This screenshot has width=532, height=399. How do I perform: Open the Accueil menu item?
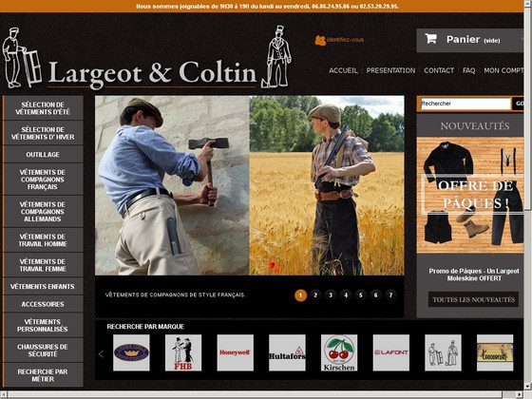click(343, 70)
